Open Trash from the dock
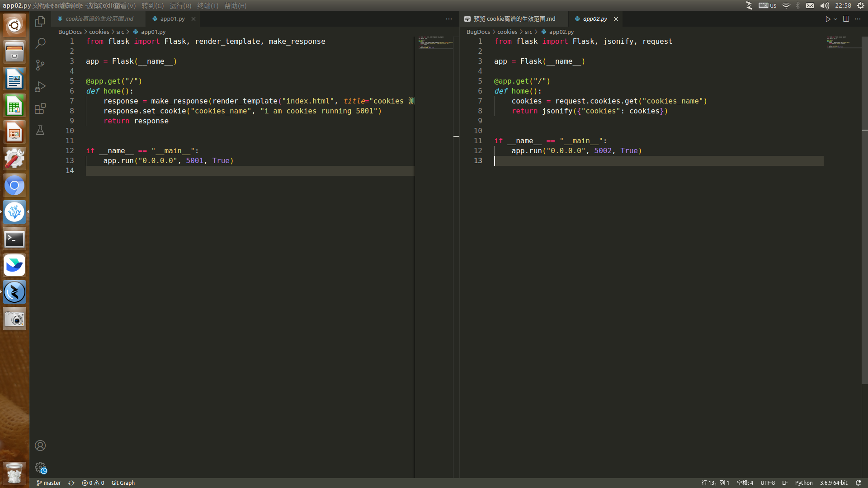Screen dimensions: 868x488 [x=14, y=473]
